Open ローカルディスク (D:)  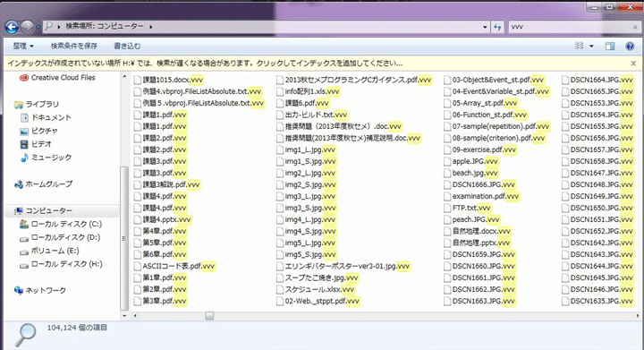(60, 237)
